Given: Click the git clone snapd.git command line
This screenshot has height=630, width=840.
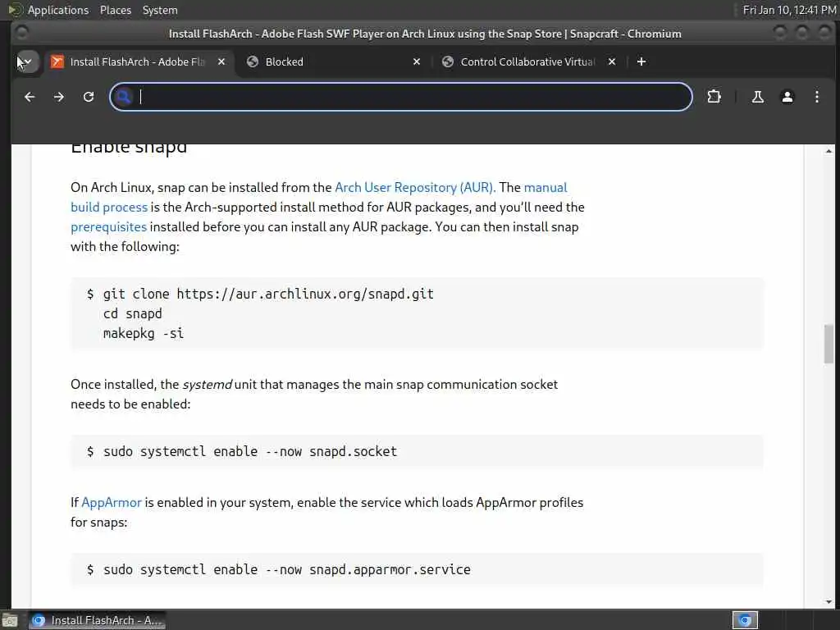Looking at the screenshot, I should click(x=268, y=294).
